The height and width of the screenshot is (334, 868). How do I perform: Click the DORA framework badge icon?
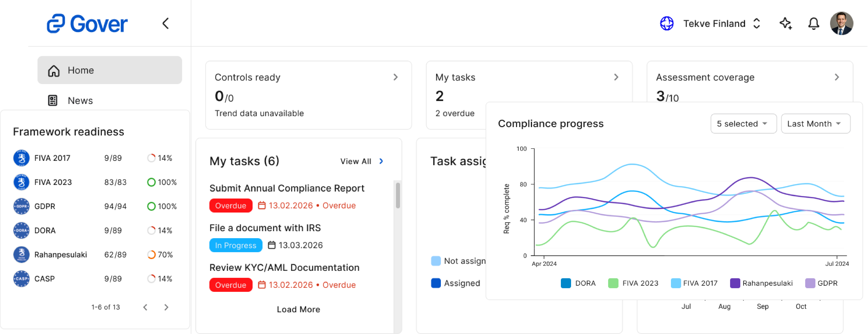click(x=21, y=230)
